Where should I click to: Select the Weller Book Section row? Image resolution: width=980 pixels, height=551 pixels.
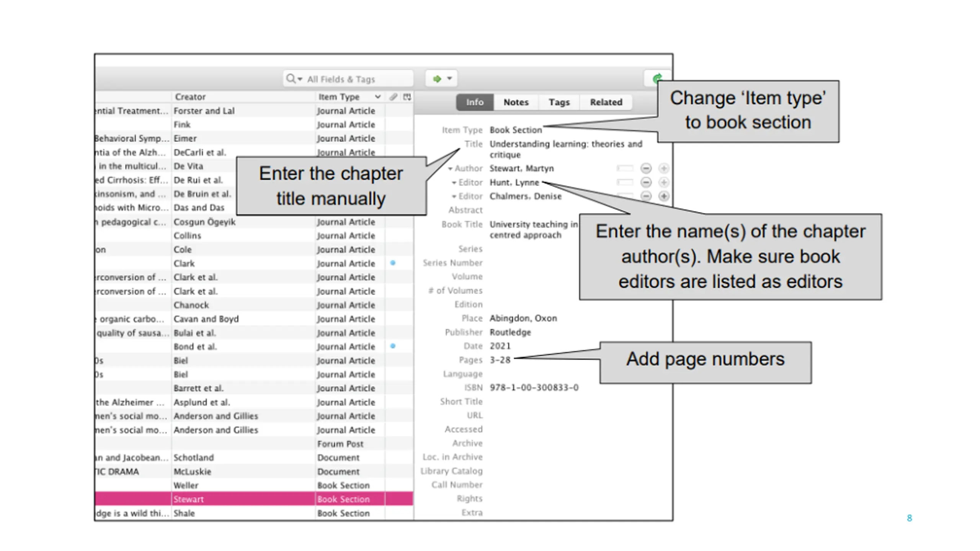coord(254,485)
